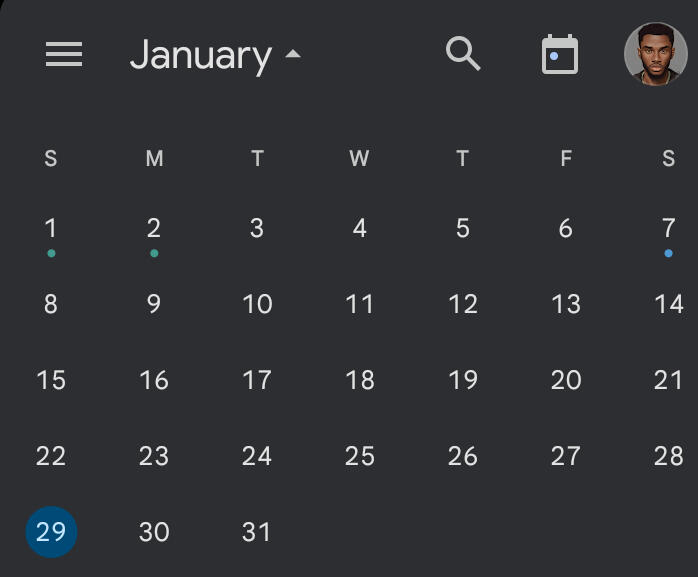Choose Saturday January 7
This screenshot has height=577, width=698.
pos(668,229)
